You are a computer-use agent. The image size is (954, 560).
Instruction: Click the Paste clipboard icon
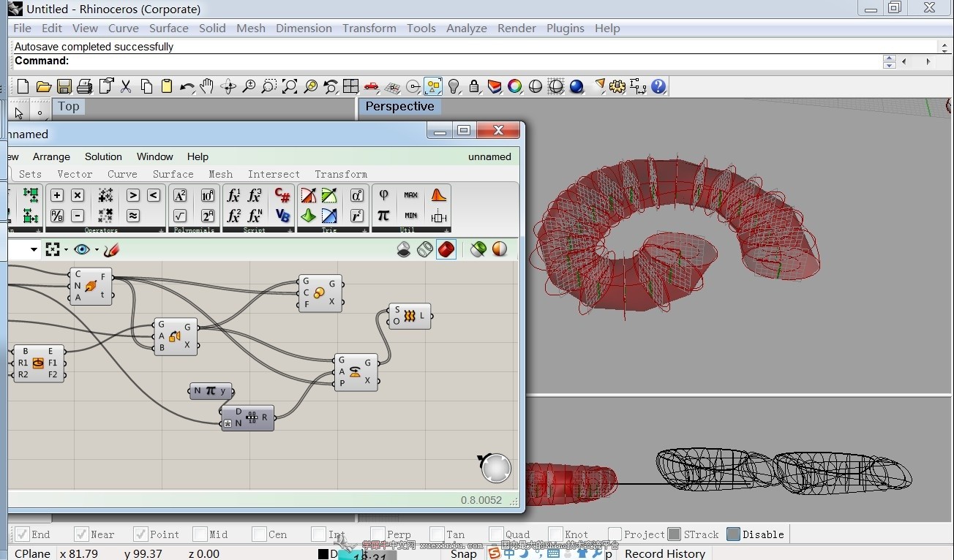point(167,86)
